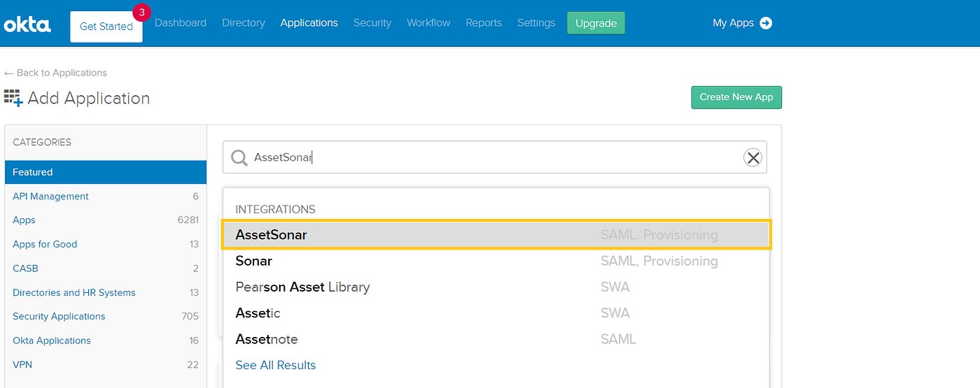Choose AssetSonar integration result
980x388 pixels.
[x=496, y=235]
